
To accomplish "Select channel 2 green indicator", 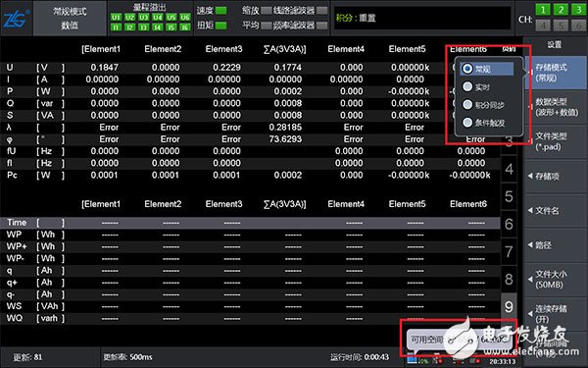I will [561, 10].
